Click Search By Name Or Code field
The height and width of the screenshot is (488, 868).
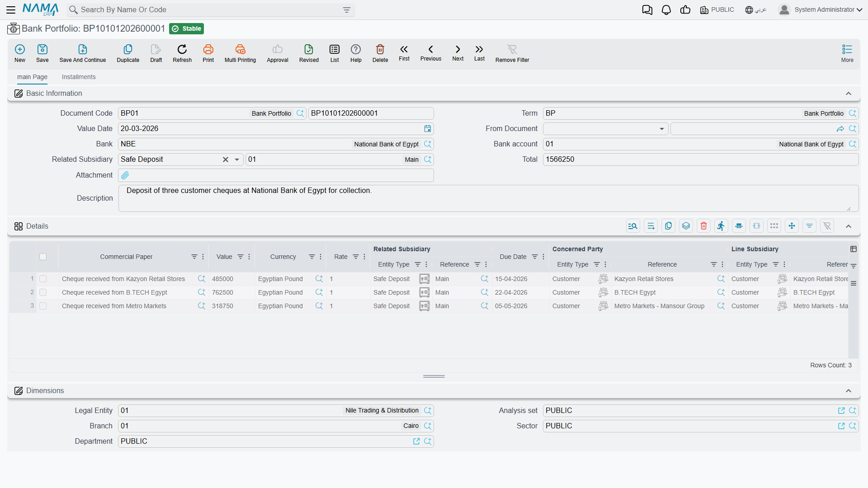tap(210, 10)
